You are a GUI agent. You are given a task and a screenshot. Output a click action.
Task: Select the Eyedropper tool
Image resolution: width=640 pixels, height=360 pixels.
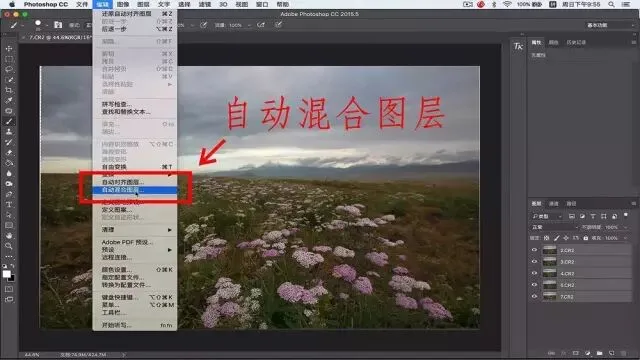[x=9, y=100]
